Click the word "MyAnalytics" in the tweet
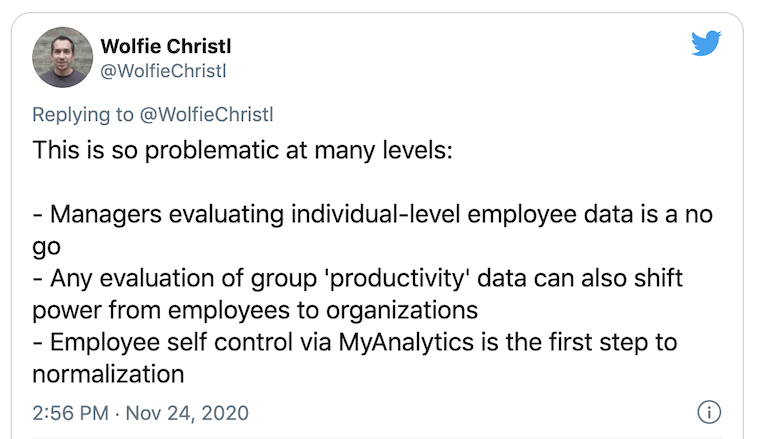The width and height of the screenshot is (780, 439). (406, 343)
